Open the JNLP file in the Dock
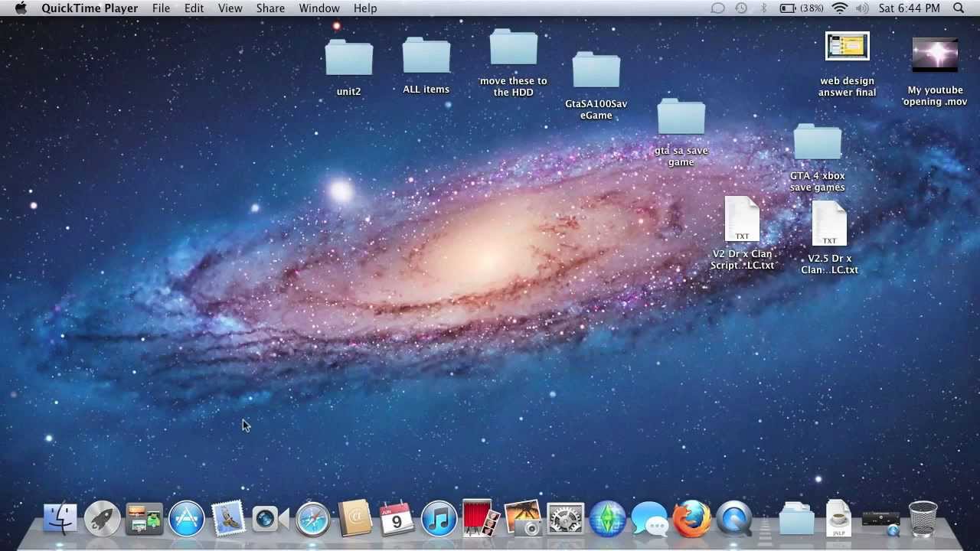The height and width of the screenshot is (551, 980). [838, 519]
